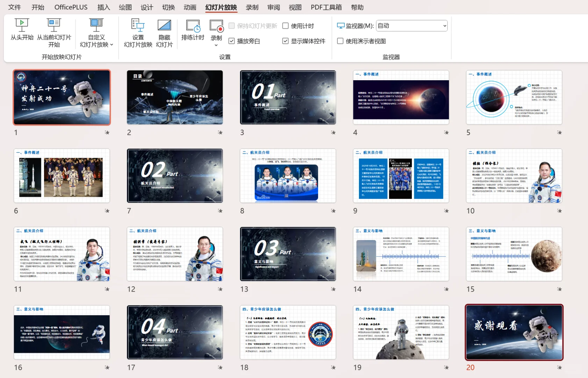Viewport: 588px width, 378px height.
Task: Select slide 7 thumbnail 02 Part
Action: click(x=175, y=176)
